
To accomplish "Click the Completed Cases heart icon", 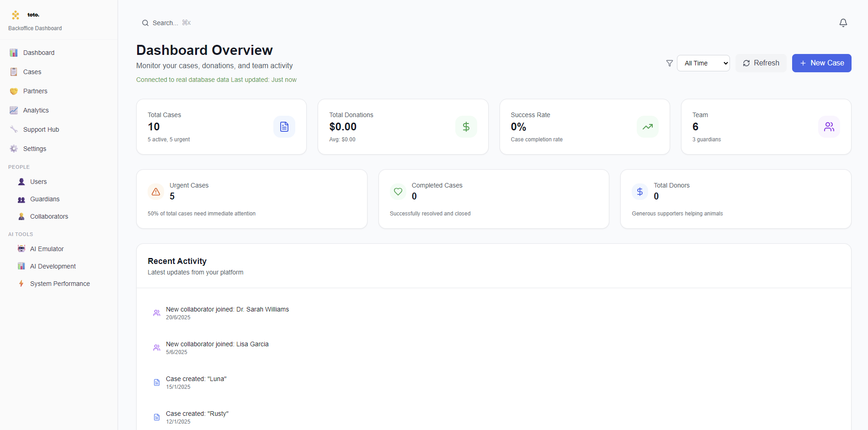I will tap(398, 192).
